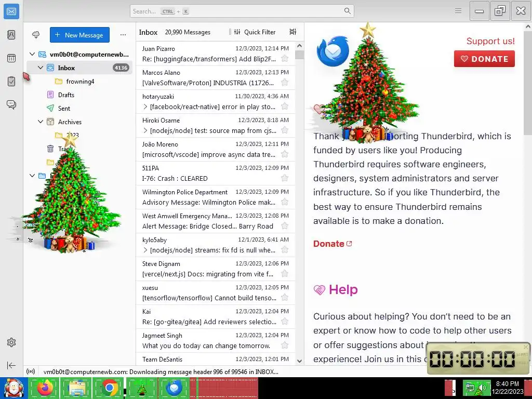The height and width of the screenshot is (399, 532).
Task: Click the search magnifier icon
Action: 347,11
